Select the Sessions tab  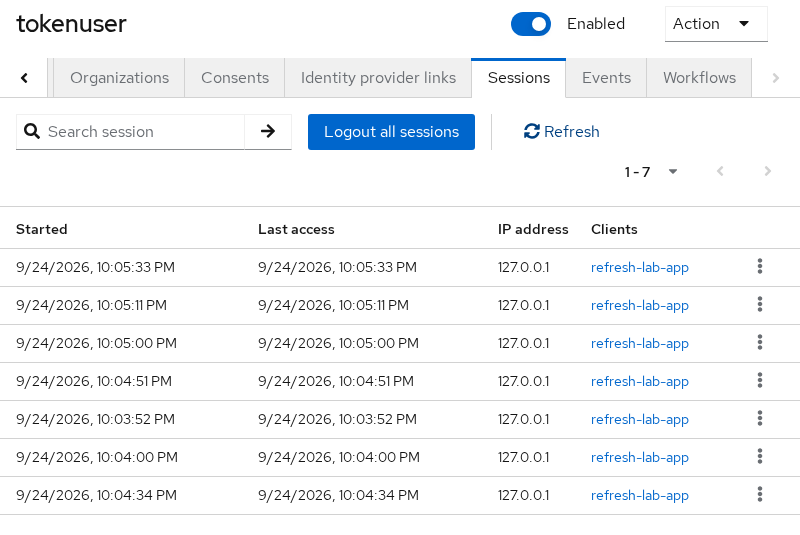click(519, 78)
